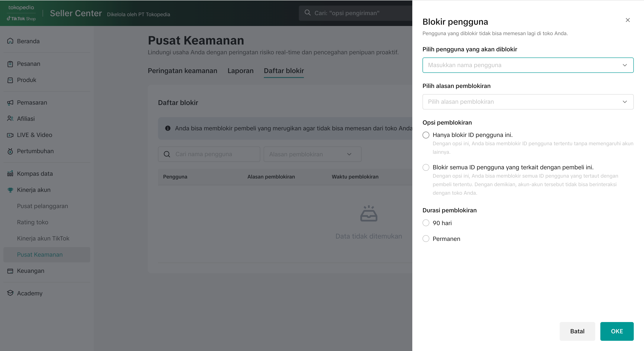
Task: Choose Permanen blocking duration
Action: coord(426,239)
